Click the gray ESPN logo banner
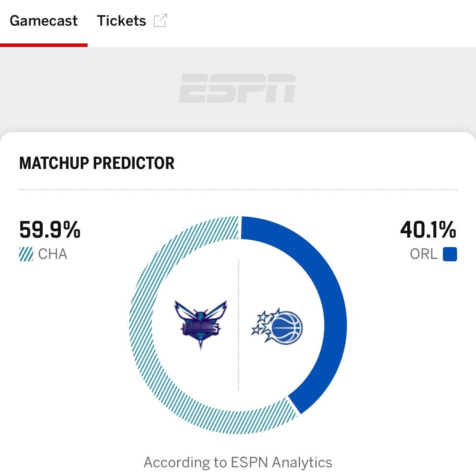476x476 pixels. [238, 89]
